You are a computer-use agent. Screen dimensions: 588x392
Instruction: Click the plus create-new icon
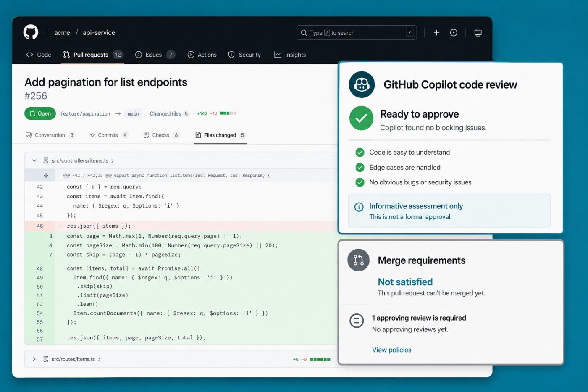click(x=436, y=33)
